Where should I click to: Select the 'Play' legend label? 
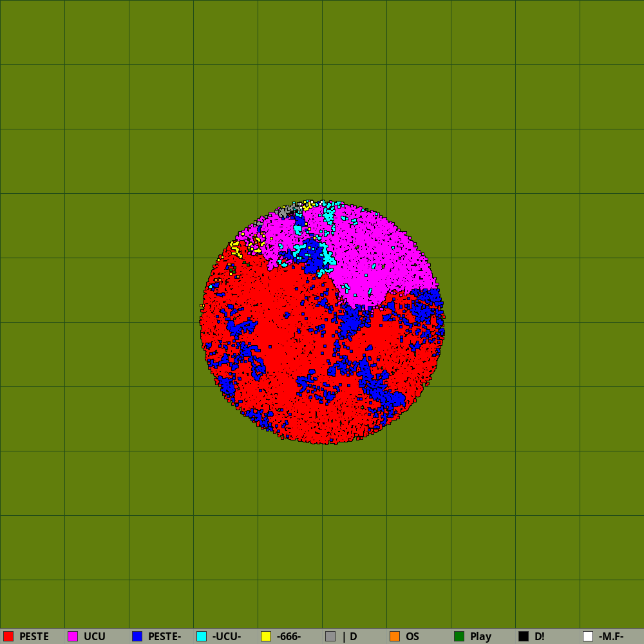[x=481, y=637]
